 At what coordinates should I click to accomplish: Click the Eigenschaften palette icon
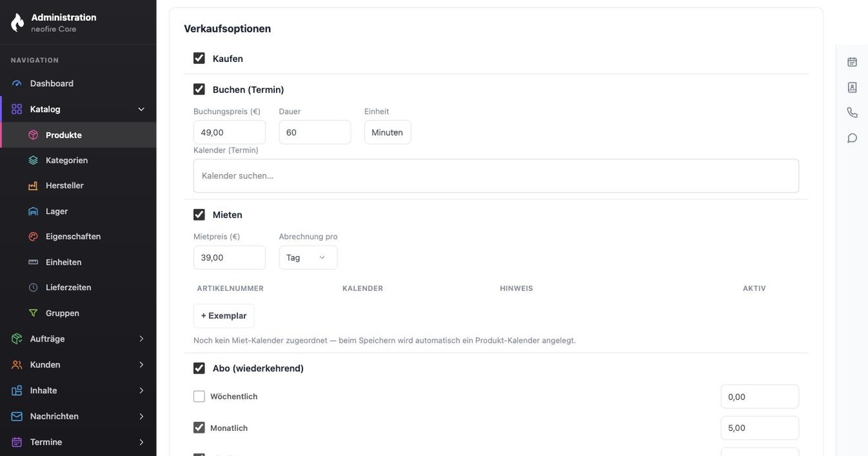pos(33,237)
